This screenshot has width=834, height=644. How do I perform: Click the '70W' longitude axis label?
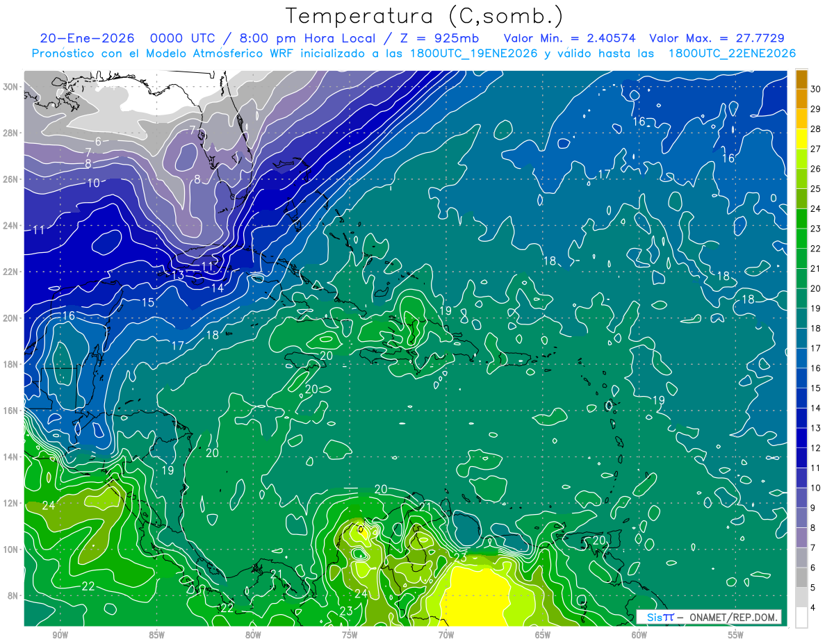pos(446,635)
